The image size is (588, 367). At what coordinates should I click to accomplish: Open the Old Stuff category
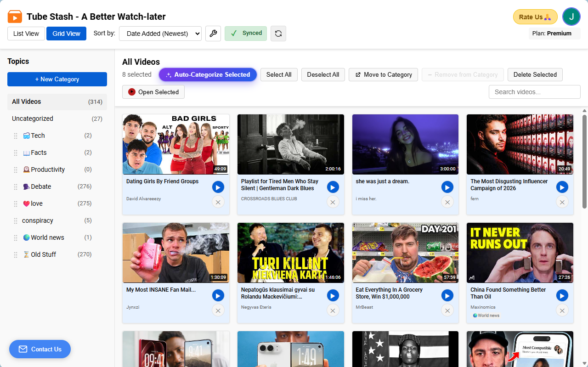tap(57, 254)
